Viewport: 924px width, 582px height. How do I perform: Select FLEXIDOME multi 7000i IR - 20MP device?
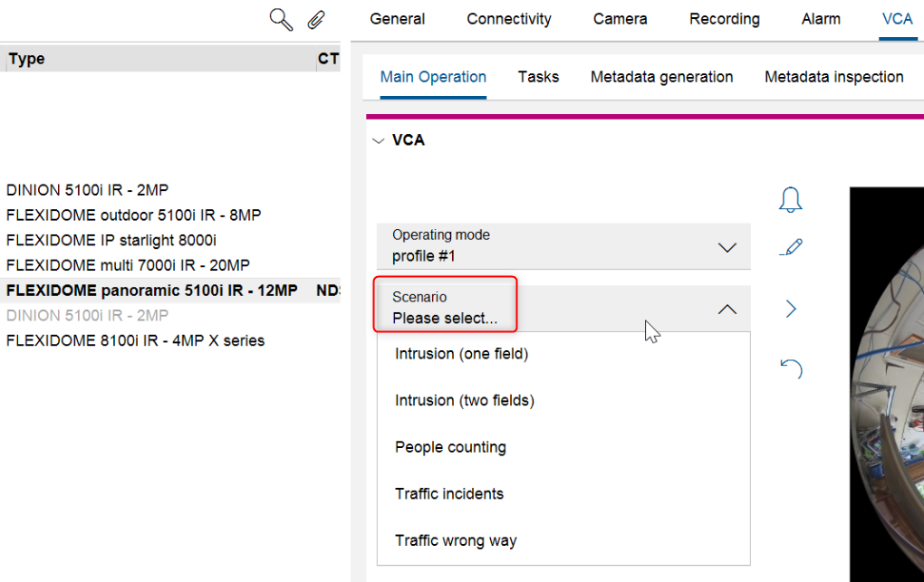128,265
